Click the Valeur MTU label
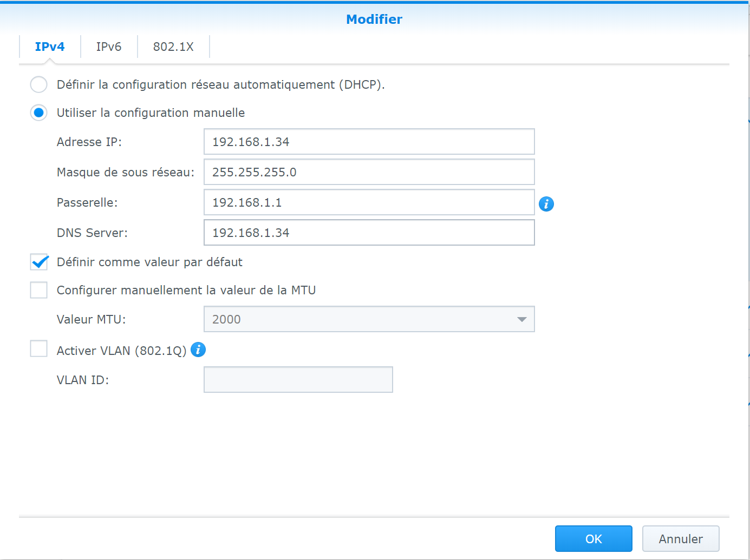The width and height of the screenshot is (750, 560). 91,319
